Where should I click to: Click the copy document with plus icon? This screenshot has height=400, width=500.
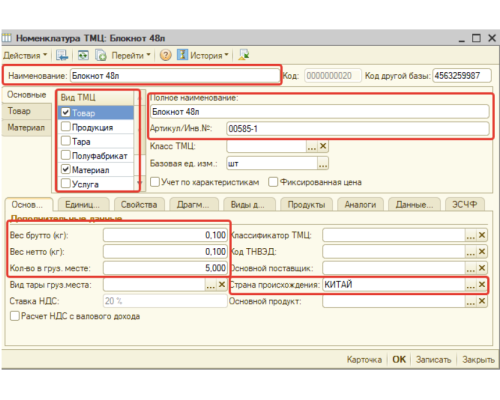pyautogui.click(x=100, y=55)
